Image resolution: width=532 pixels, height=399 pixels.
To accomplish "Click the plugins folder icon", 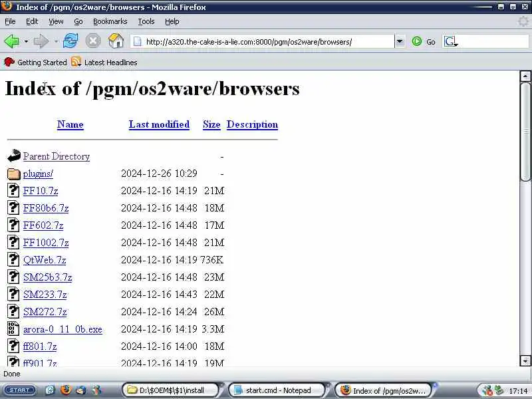I will (13, 174).
